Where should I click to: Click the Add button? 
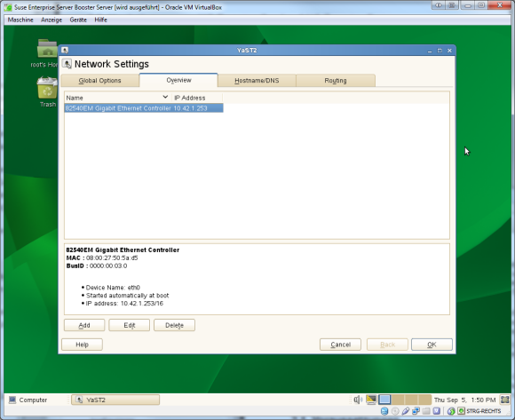coord(84,325)
